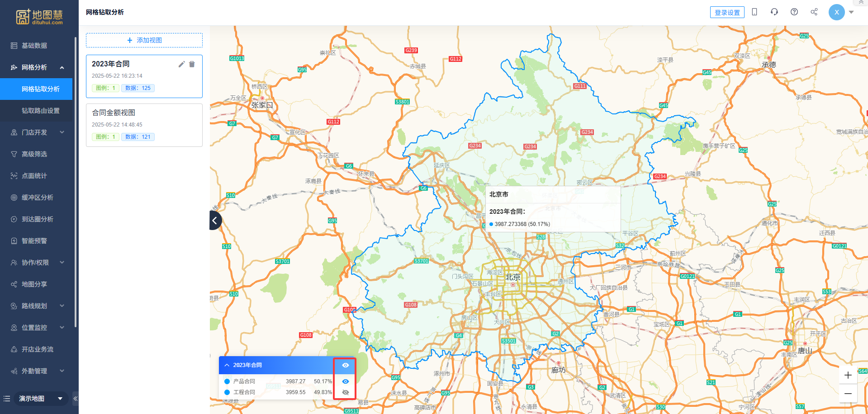Hide the 产品合同 layer
This screenshot has width=868, height=414.
point(345,381)
